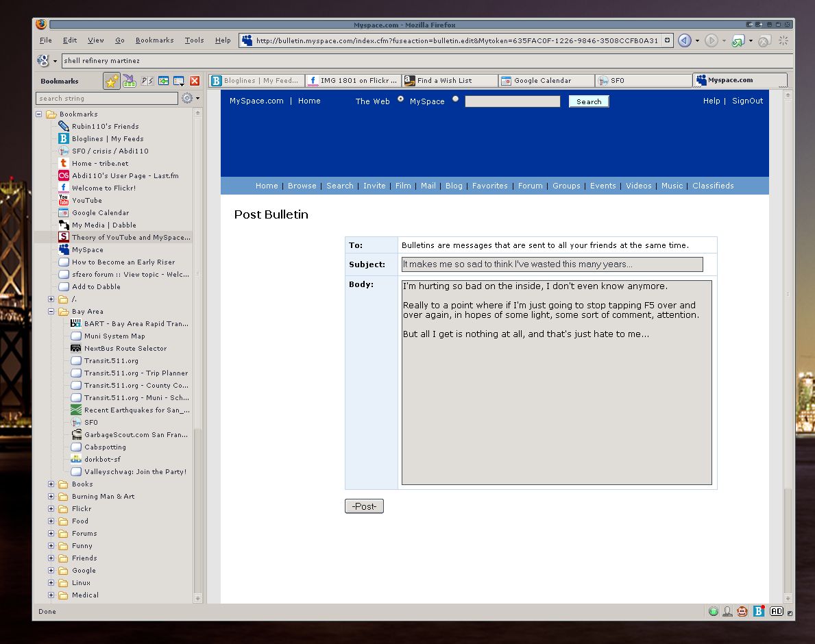Collapse the Bay Area bookmark folder

tap(51, 311)
